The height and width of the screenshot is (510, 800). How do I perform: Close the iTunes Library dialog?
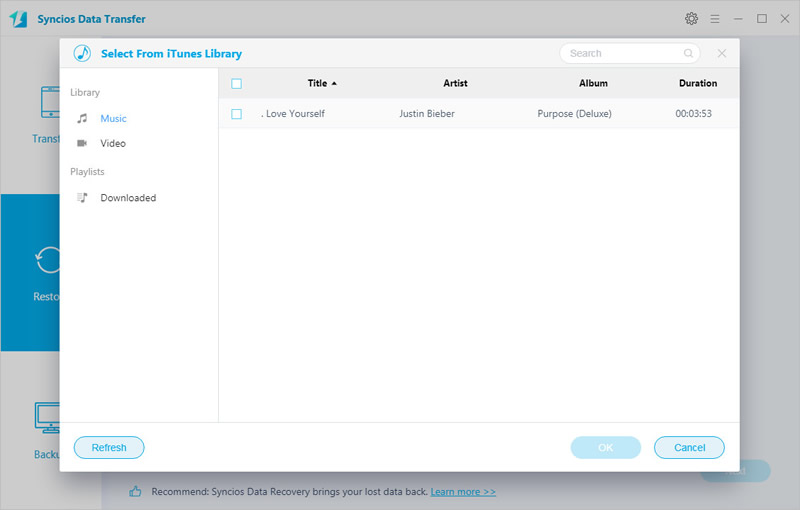[x=721, y=53]
